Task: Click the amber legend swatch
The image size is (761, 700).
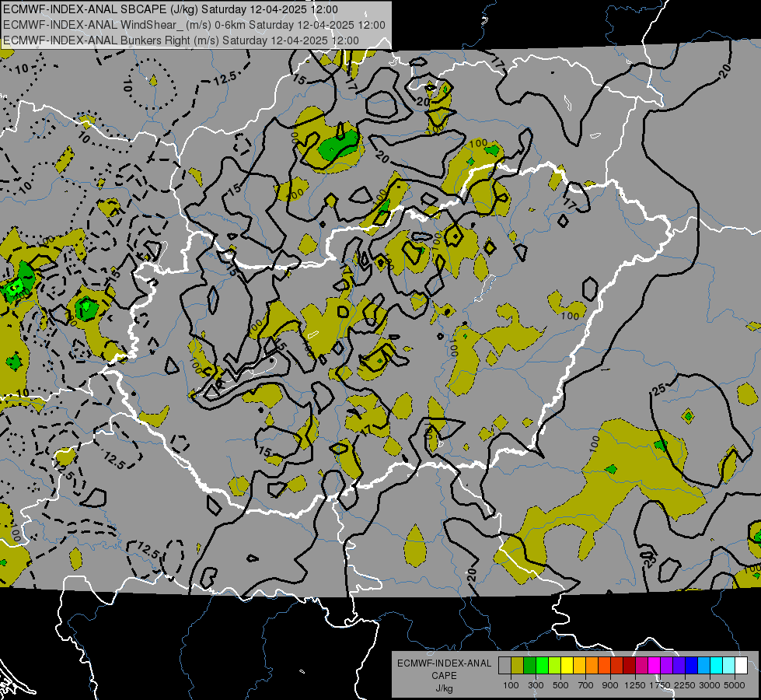Action: [579, 665]
